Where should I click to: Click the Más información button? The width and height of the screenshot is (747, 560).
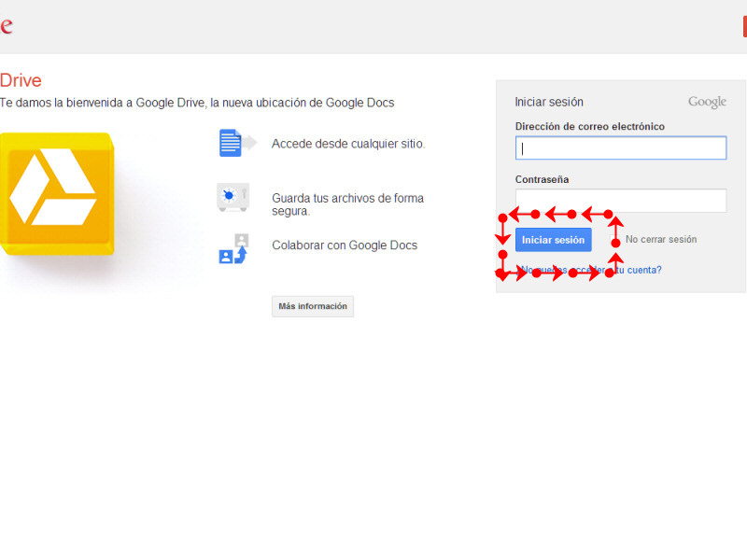click(x=313, y=306)
